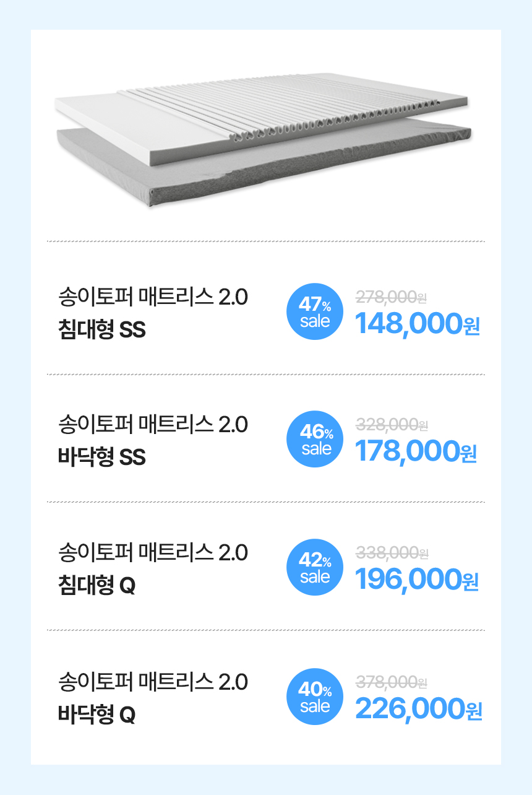Image resolution: width=532 pixels, height=795 pixels.
Task: Select the 바닥형 SS product name
Action: coord(102,458)
